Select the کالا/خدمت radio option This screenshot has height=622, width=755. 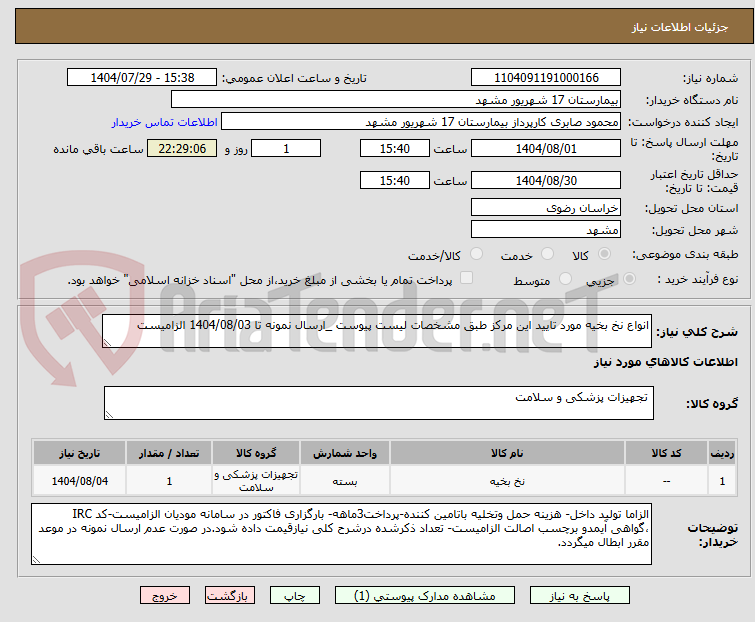coord(476,254)
